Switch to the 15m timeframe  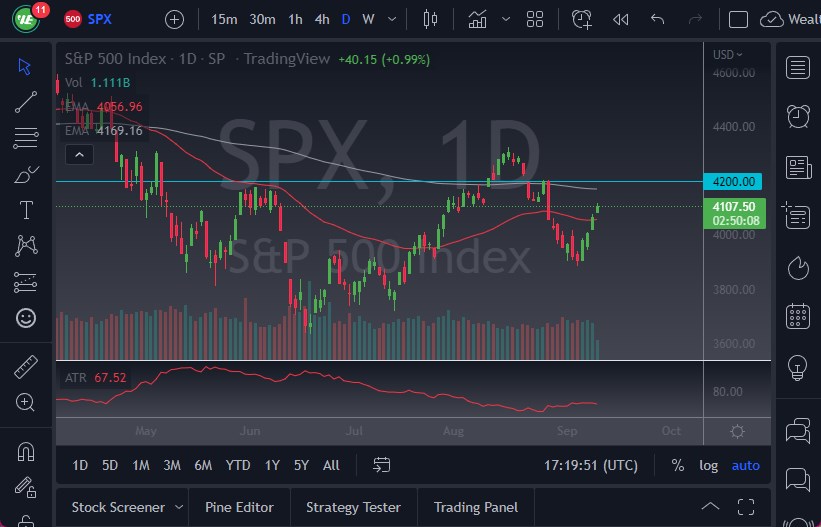pos(224,19)
